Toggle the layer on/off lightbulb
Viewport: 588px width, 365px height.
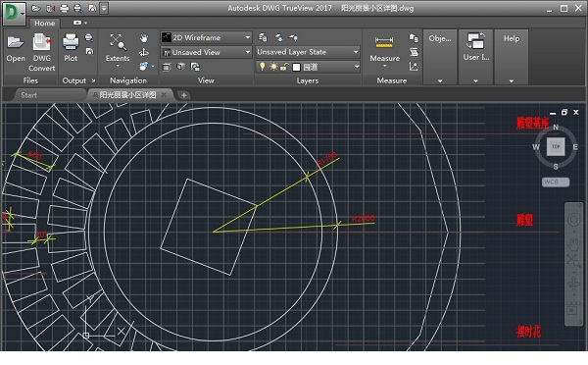tap(263, 67)
